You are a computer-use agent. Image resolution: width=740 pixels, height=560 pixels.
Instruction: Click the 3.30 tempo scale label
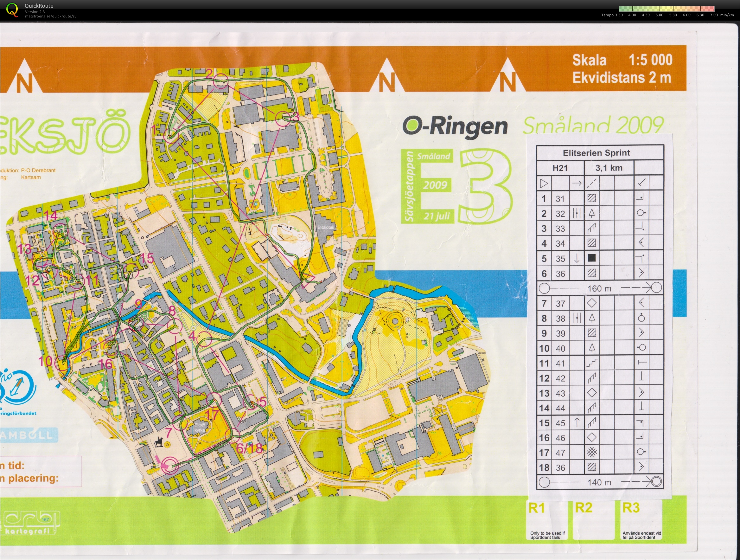click(619, 15)
